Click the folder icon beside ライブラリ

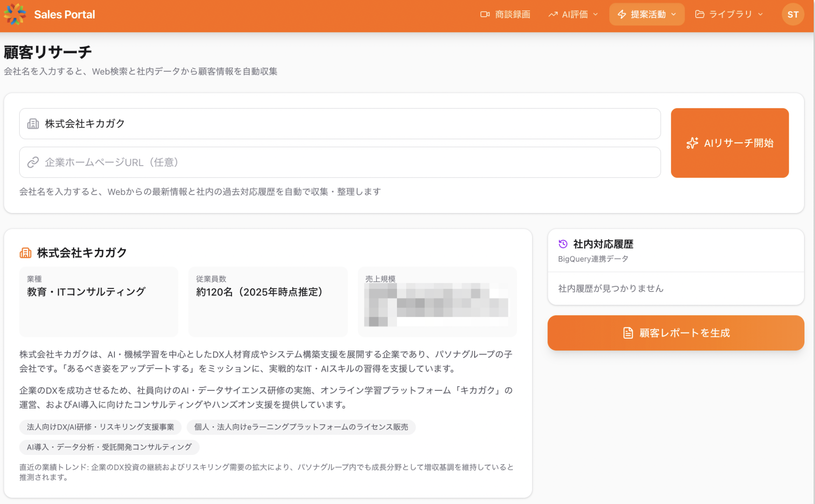tap(700, 14)
